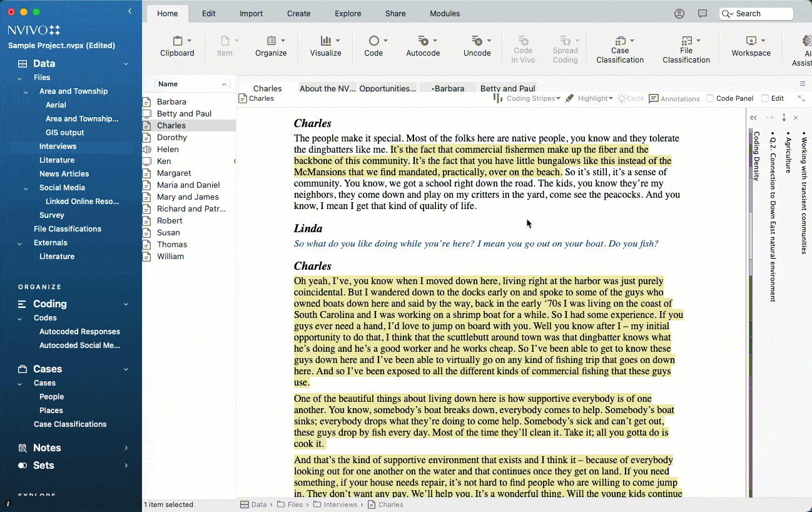The height and width of the screenshot is (512, 812).
Task: Open the Coding Stripes dropdown
Action: (533, 98)
